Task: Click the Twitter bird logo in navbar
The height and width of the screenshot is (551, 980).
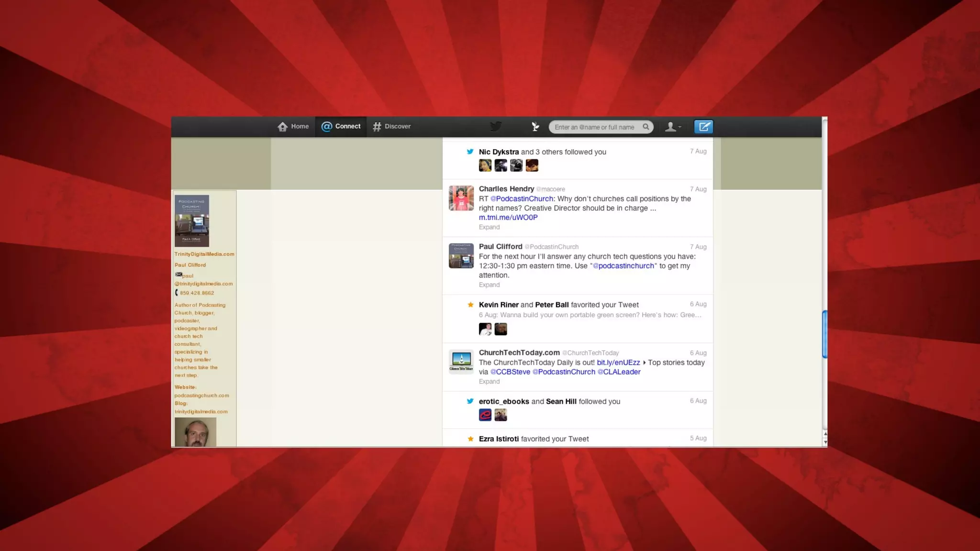Action: (496, 127)
